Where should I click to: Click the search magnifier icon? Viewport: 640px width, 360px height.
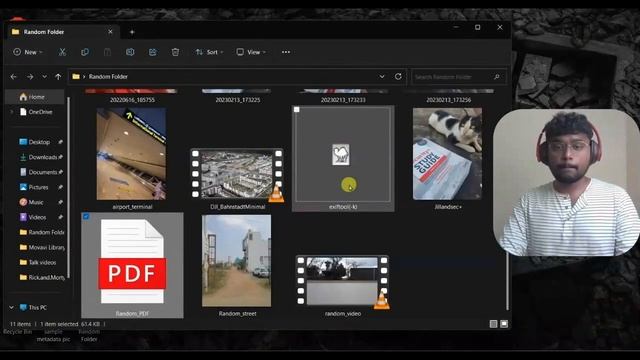(497, 77)
